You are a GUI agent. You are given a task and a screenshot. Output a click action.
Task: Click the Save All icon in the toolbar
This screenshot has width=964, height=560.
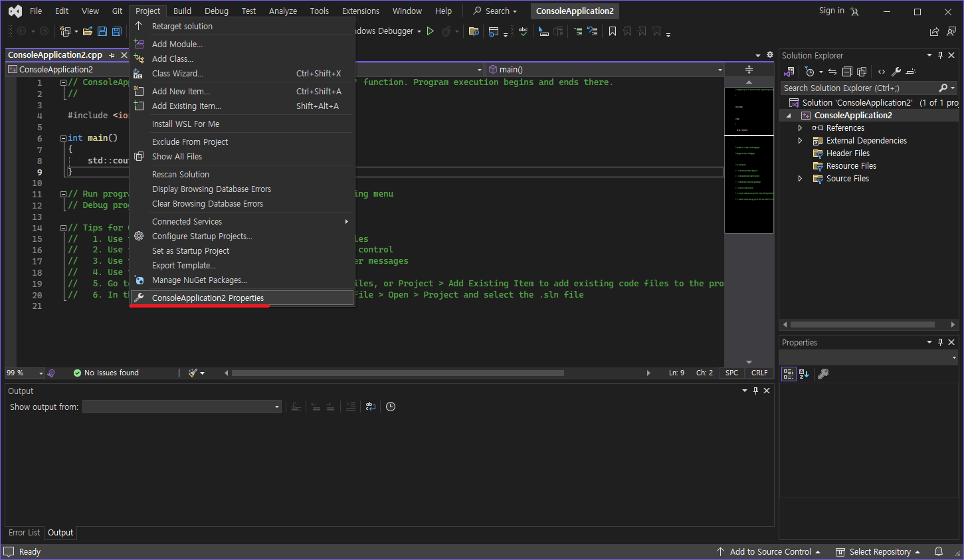pyautogui.click(x=117, y=31)
